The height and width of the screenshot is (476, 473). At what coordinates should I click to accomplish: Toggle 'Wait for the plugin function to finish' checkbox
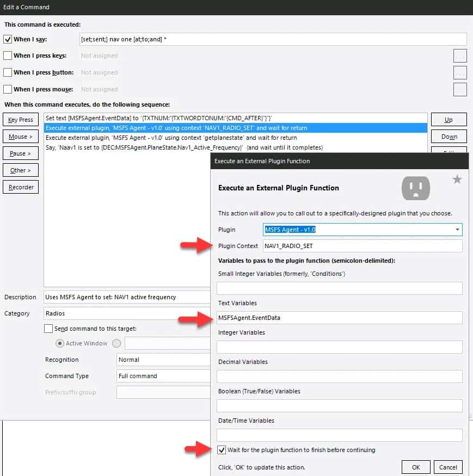click(221, 450)
